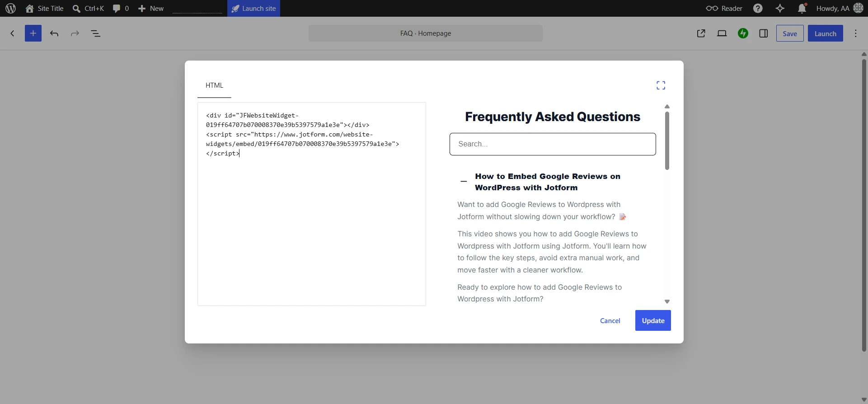The image size is (868, 404).
Task: Click the preview scrollbar down arrow
Action: click(x=667, y=301)
